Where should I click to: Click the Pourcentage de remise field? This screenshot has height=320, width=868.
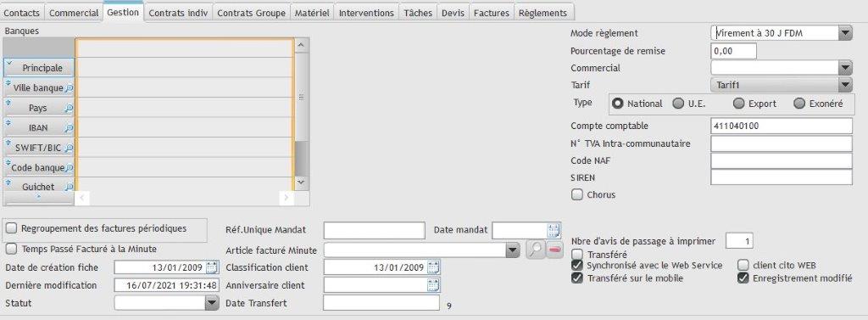tap(733, 51)
